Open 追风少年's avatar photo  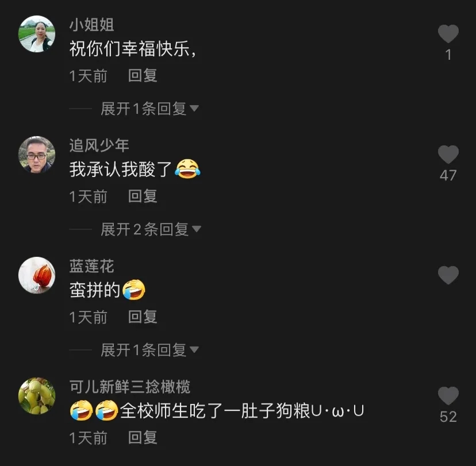[x=37, y=155]
